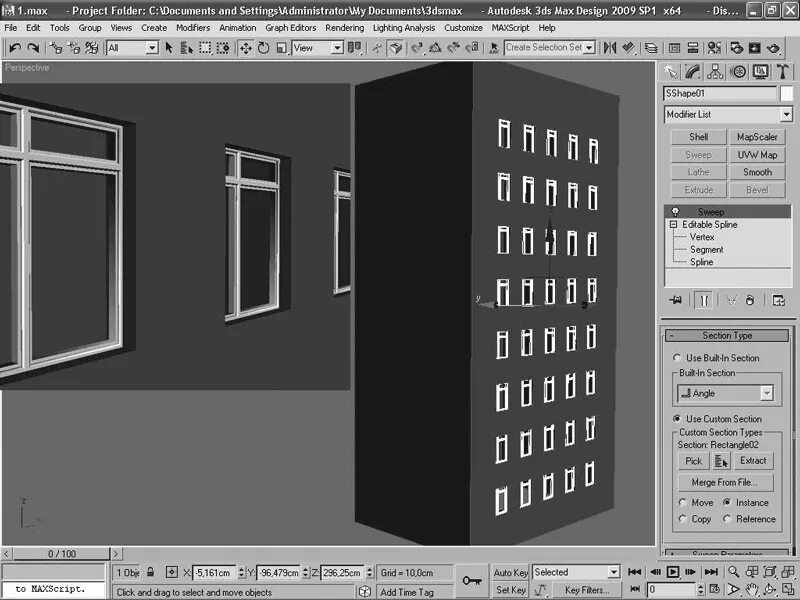Activate the Select Object arrow tool
This screenshot has width=800, height=600.
click(169, 48)
